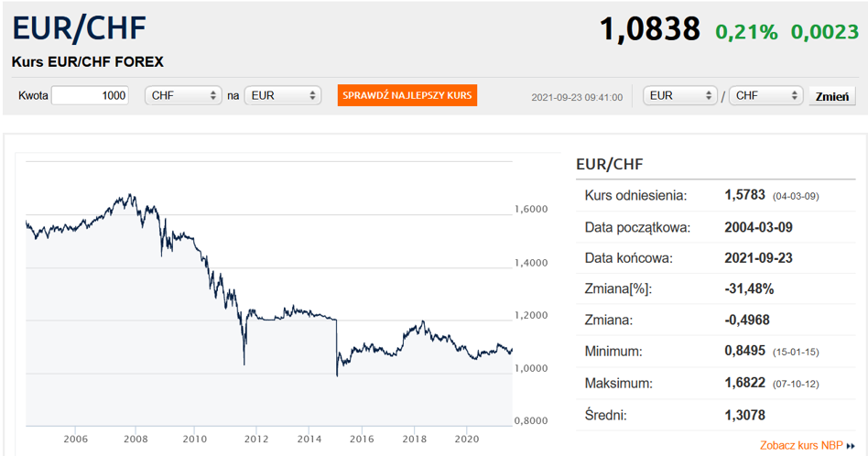This screenshot has width=868, height=456.
Task: Open the CHF quote pair dropdown
Action: (765, 95)
